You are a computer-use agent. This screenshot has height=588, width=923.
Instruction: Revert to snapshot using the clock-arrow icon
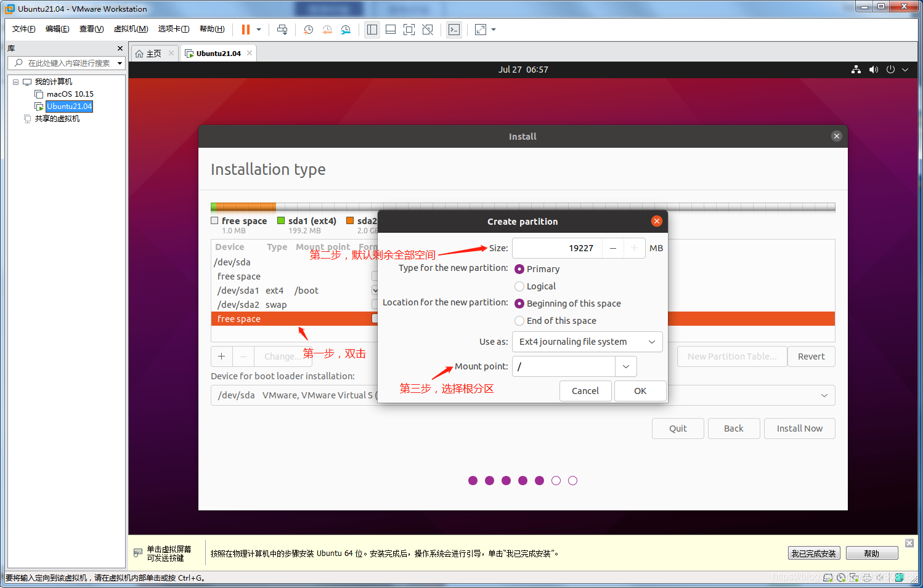327,30
